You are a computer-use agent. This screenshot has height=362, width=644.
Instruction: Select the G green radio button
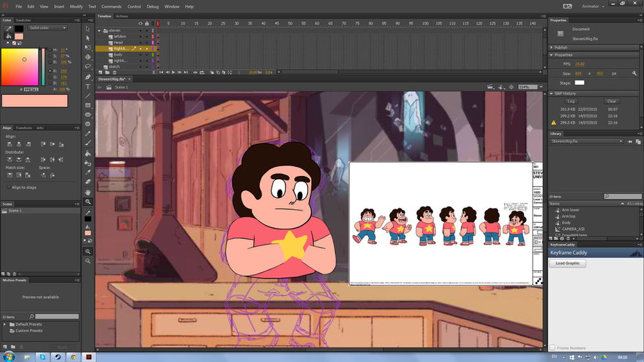[x=50, y=77]
